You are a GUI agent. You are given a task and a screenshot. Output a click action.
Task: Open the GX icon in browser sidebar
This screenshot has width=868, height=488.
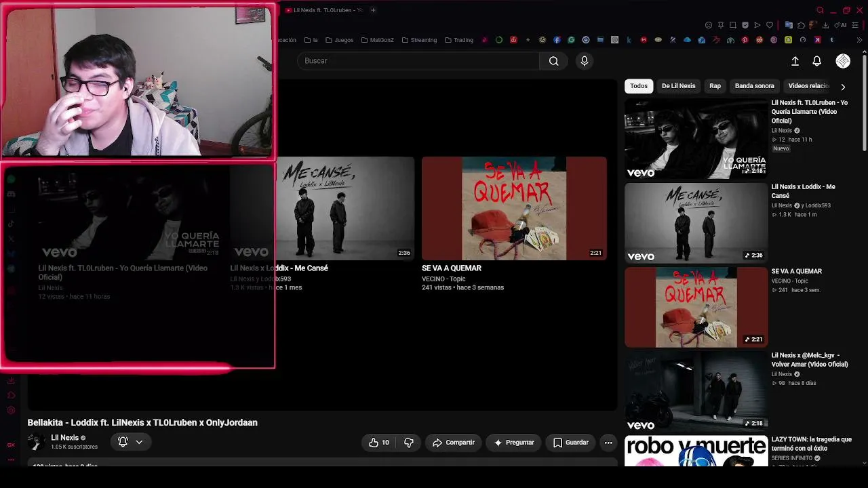(x=11, y=445)
